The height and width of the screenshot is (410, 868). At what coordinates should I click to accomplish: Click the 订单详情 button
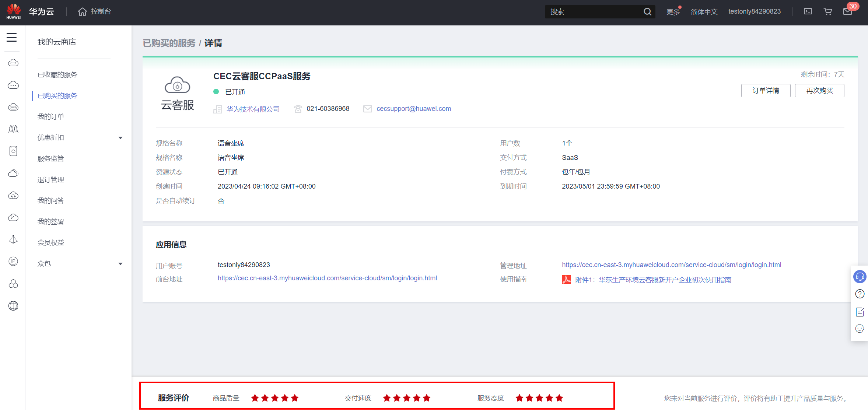pyautogui.click(x=766, y=91)
